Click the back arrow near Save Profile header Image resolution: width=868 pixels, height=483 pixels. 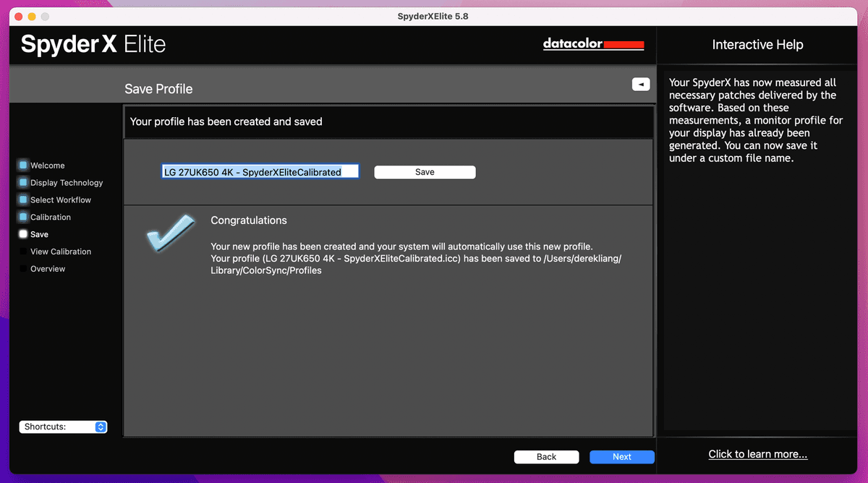640,84
